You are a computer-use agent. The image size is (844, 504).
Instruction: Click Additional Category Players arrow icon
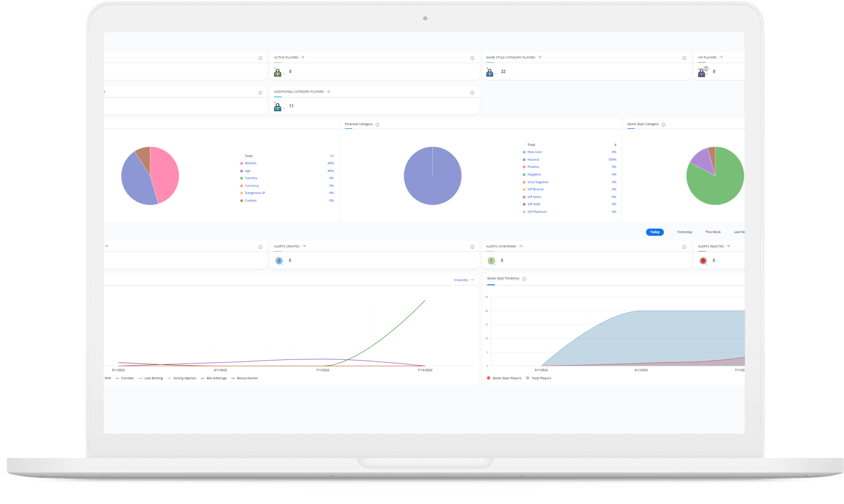pyautogui.click(x=328, y=92)
